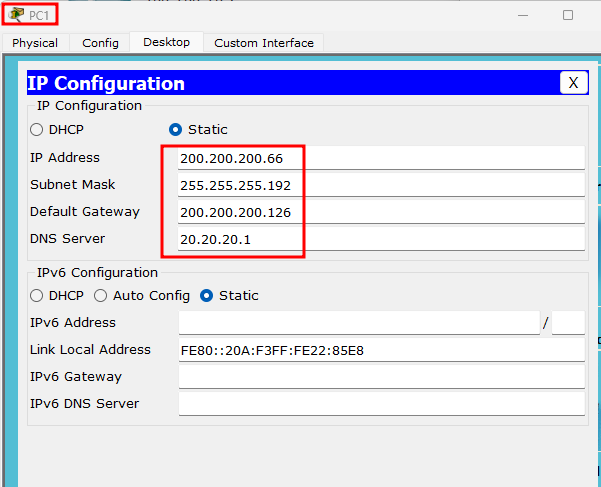The width and height of the screenshot is (601, 487).
Task: Close the IP Configuration panel with X
Action: (573, 82)
